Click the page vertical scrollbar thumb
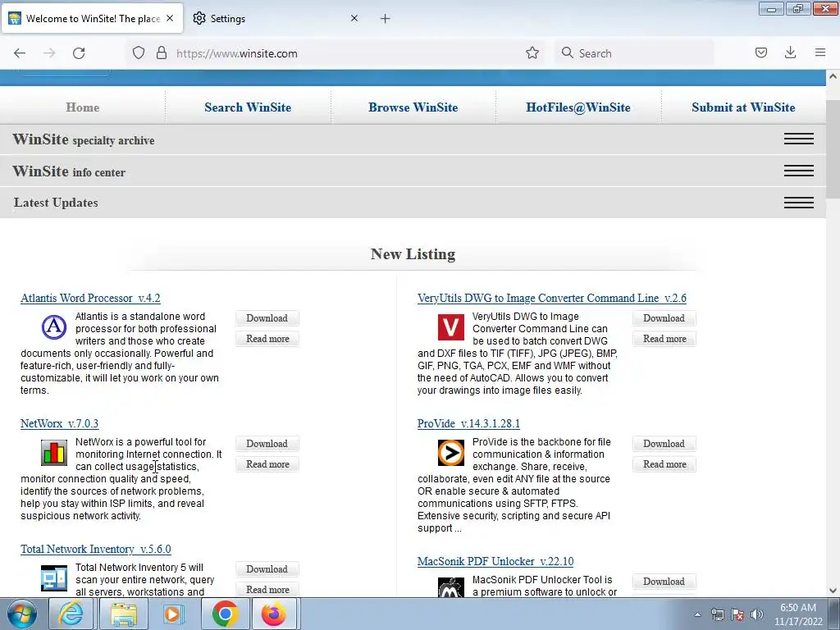Image resolution: width=840 pixels, height=630 pixels. [x=833, y=149]
